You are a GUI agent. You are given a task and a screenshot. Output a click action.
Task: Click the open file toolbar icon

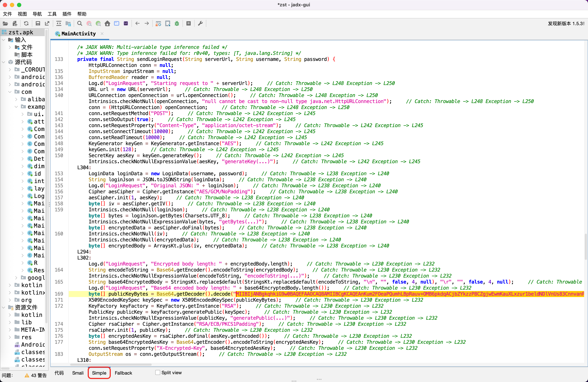click(x=5, y=24)
